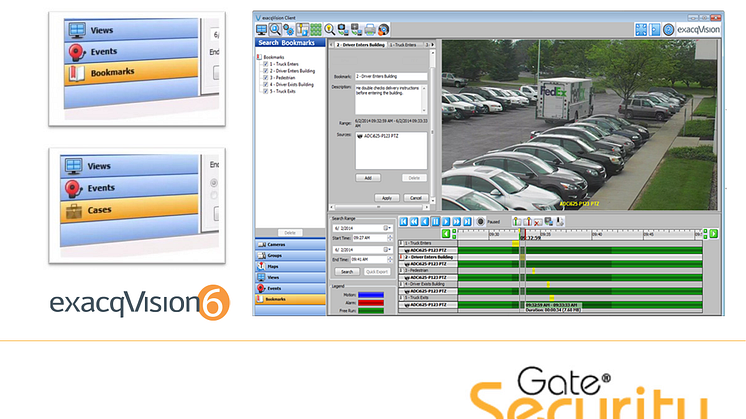Screen dimensions: 746x419
Task: Uncheck the 1 - Truck Enters bookmark
Action: pyautogui.click(x=265, y=64)
